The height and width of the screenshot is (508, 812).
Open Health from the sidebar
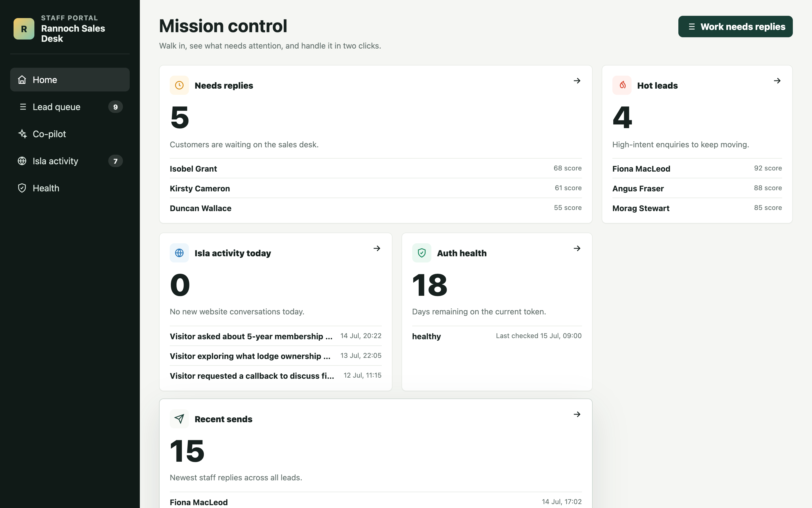pyautogui.click(x=70, y=188)
